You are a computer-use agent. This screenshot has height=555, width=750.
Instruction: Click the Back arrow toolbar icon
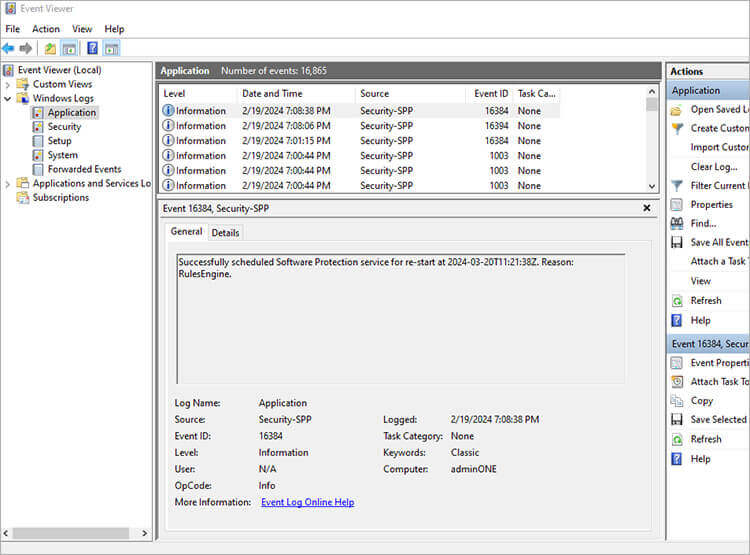pos(8,48)
